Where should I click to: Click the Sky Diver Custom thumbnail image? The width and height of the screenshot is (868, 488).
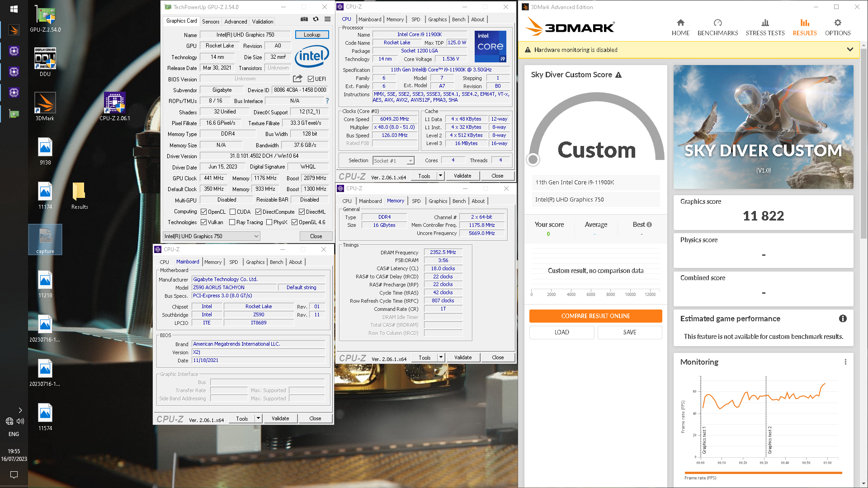[763, 127]
